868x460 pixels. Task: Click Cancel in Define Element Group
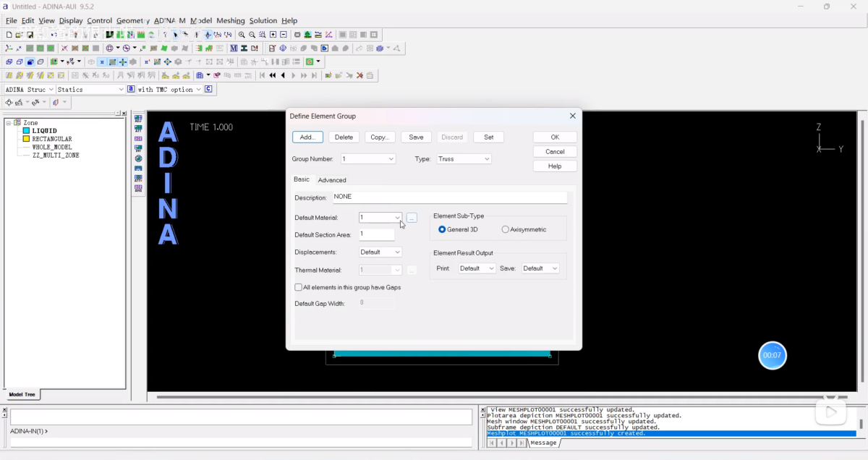click(x=555, y=151)
